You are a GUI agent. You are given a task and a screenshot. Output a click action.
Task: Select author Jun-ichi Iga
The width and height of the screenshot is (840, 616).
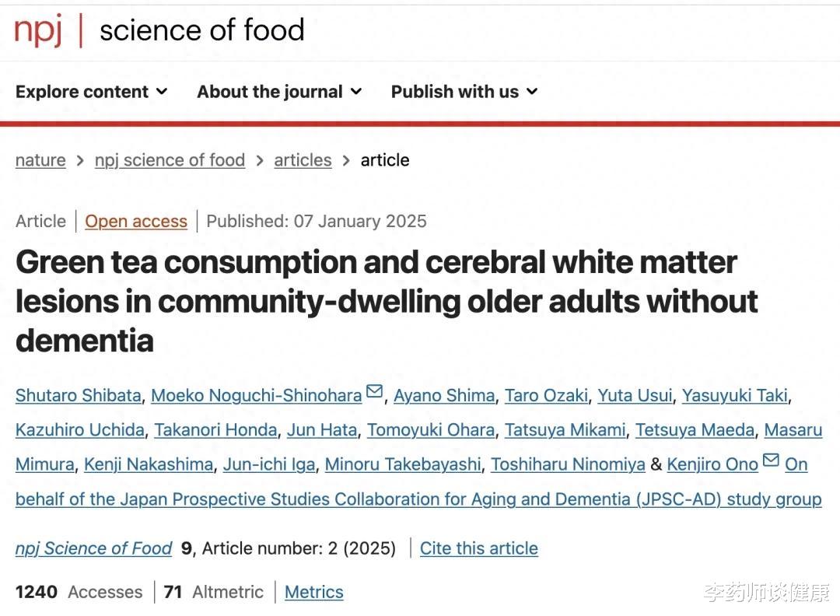pyautogui.click(x=269, y=464)
